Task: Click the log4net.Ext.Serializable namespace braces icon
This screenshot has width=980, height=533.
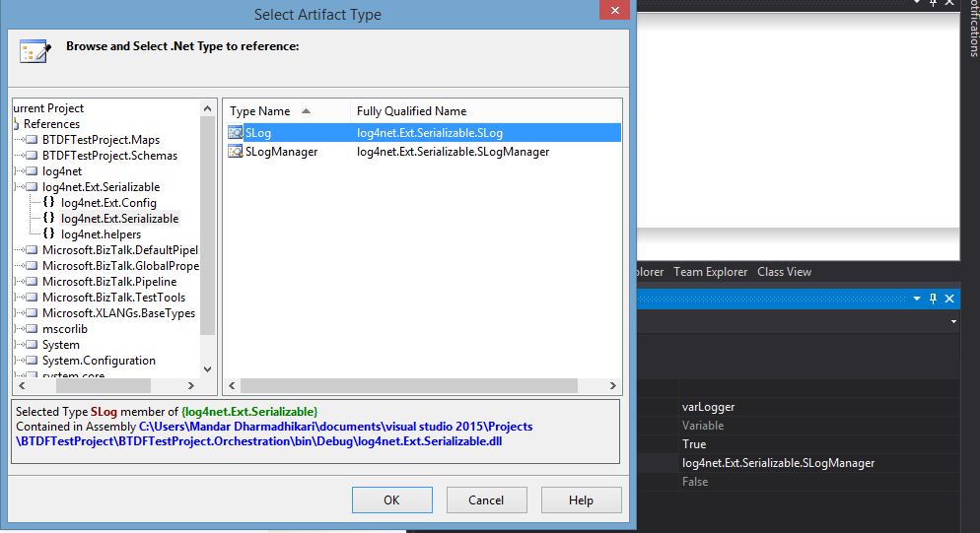Action: tap(48, 218)
